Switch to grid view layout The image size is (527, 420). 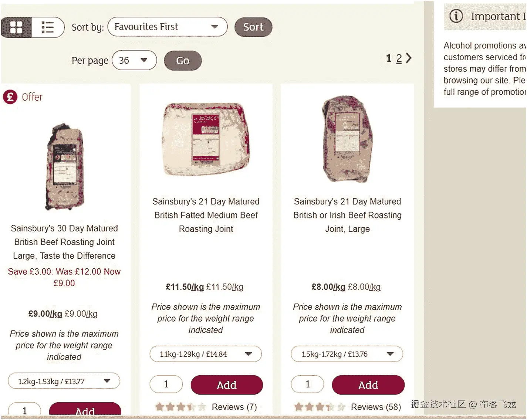16,27
